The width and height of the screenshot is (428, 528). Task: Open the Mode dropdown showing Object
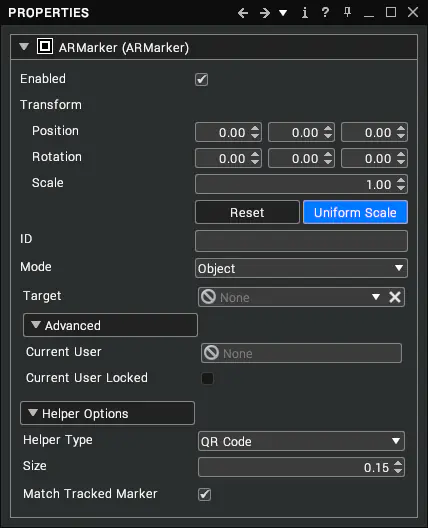pos(301,268)
